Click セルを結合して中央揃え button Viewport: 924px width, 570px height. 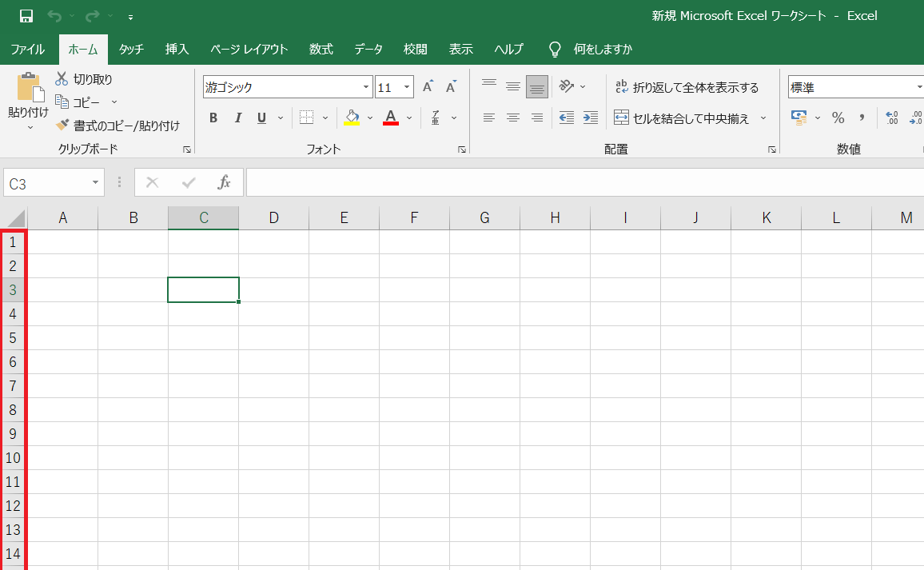pyautogui.click(x=682, y=118)
